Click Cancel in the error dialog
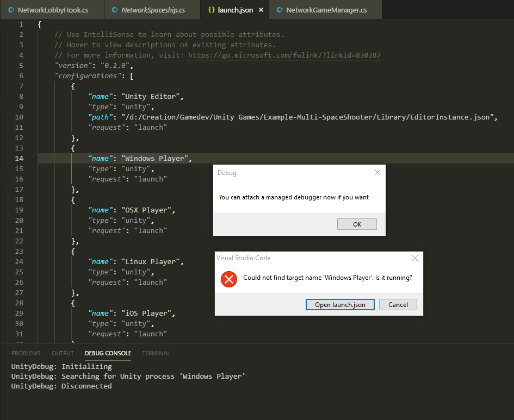514x420 pixels. click(398, 304)
